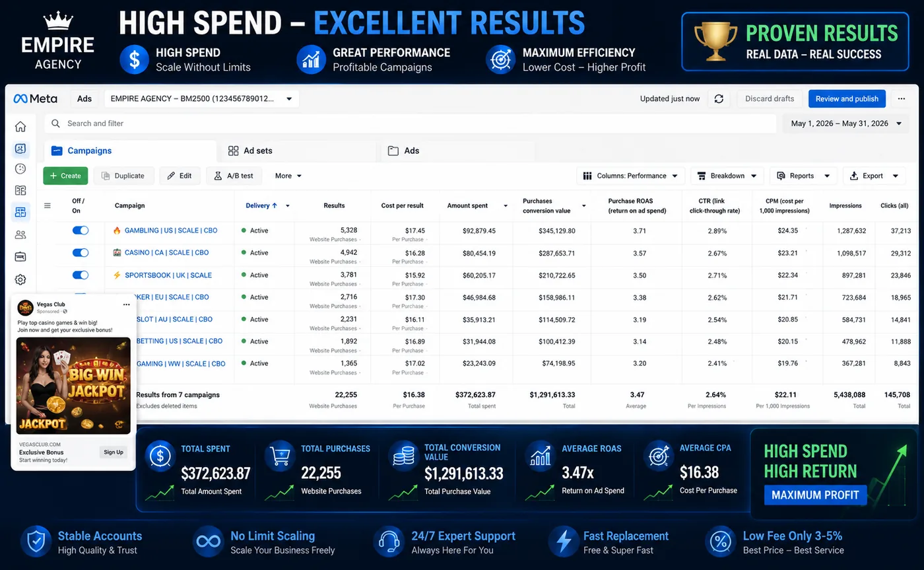Toggle the SPORTSBOOK | UK campaign switch
This screenshot has width=924, height=570.
[81, 275]
